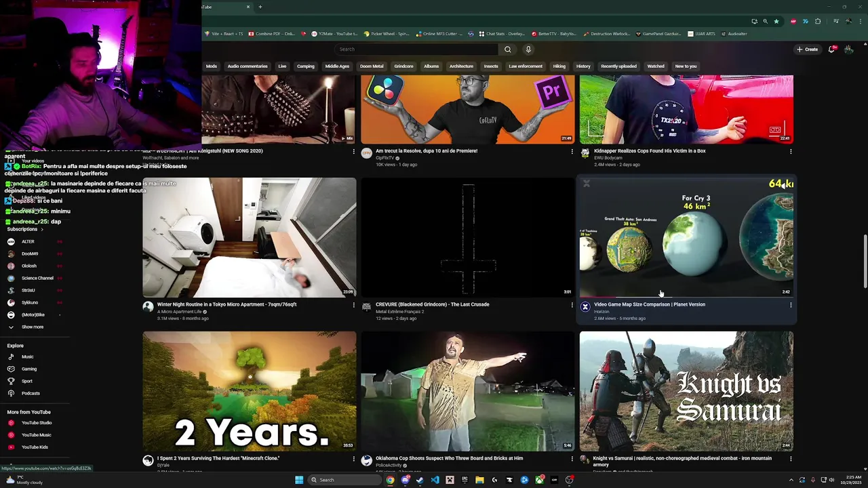Select the Doom Metal chip
Viewport: 868px width, 488px height.
pyautogui.click(x=372, y=66)
